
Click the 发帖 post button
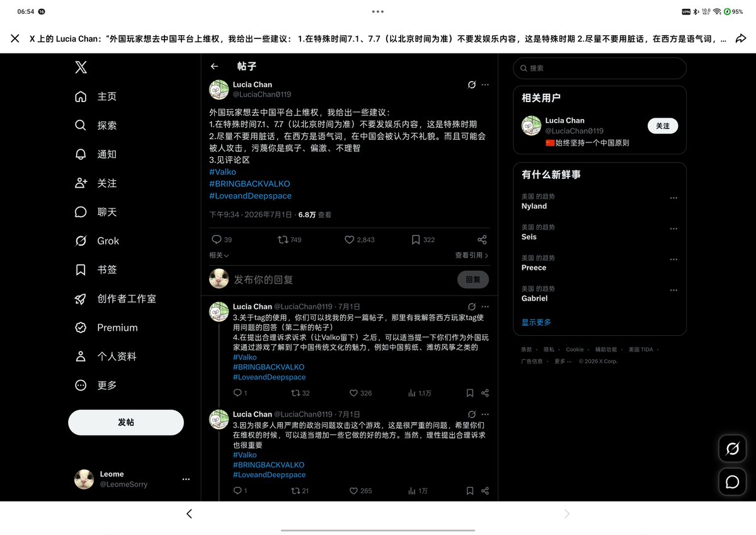[126, 422]
